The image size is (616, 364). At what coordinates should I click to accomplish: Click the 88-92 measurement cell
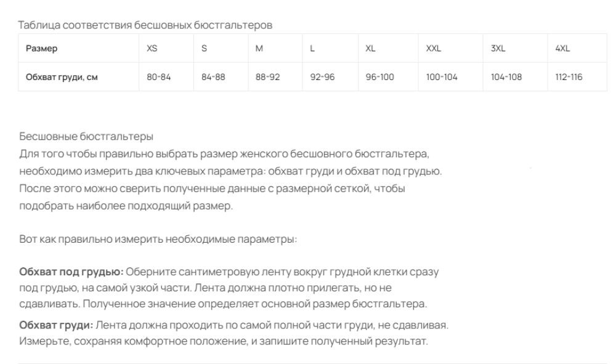[x=275, y=77]
